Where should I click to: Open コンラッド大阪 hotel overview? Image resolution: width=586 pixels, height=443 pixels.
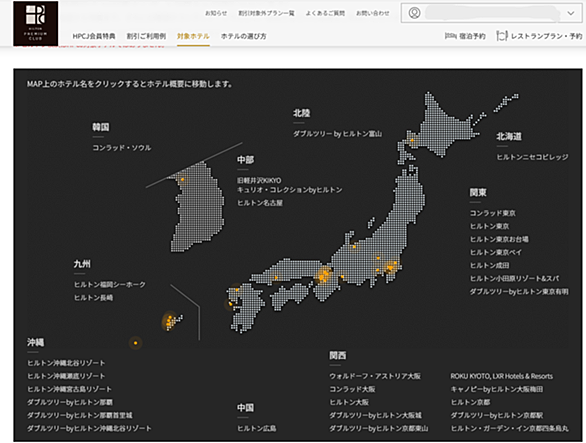tap(352, 389)
